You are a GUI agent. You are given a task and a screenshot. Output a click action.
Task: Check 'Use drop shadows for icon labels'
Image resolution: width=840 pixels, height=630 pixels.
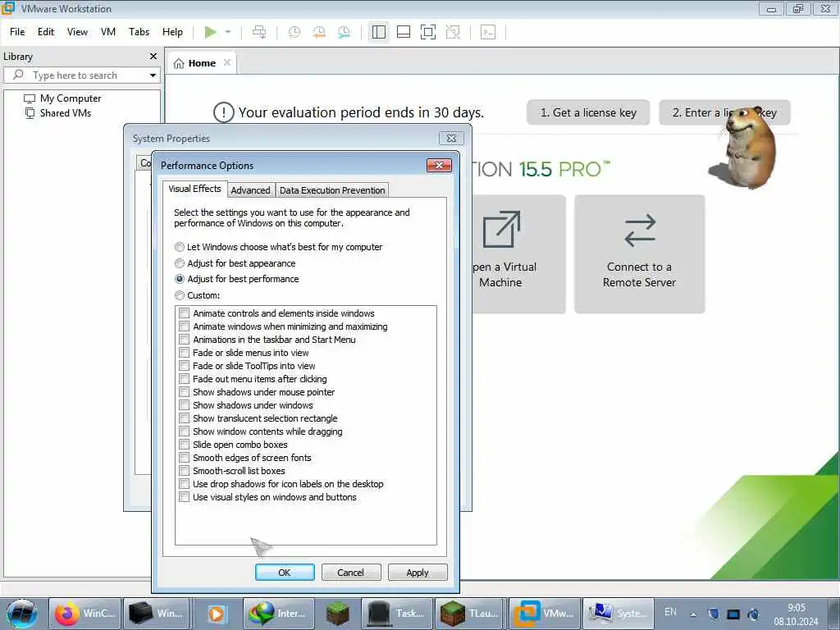[x=185, y=484]
